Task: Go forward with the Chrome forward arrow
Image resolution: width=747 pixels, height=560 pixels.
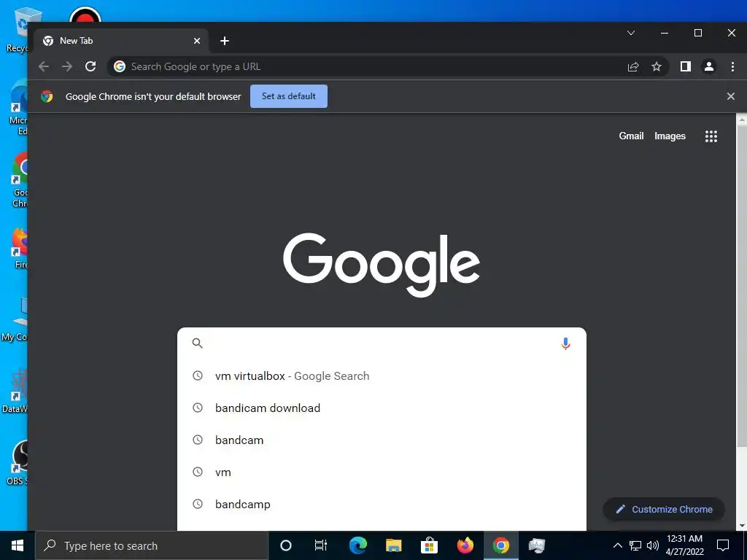Action: tap(67, 66)
